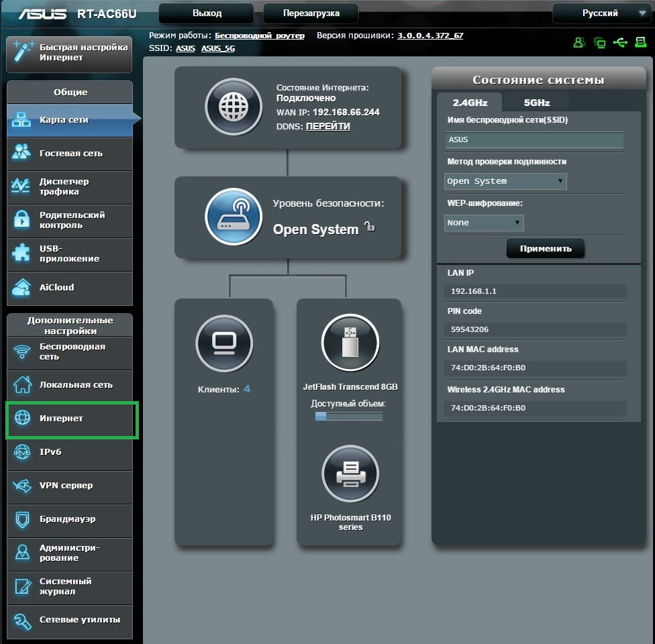
Task: Open the Гостевая сеть menu item
Action: [x=70, y=153]
